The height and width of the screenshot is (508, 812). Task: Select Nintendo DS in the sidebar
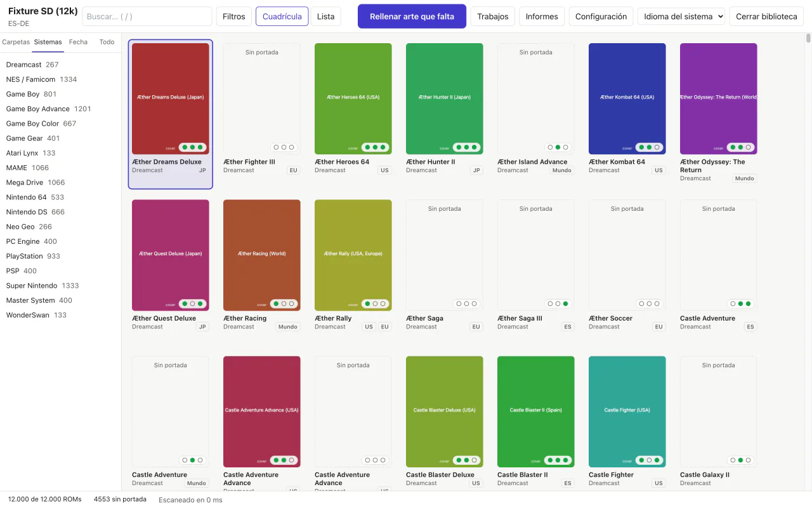[61, 212]
